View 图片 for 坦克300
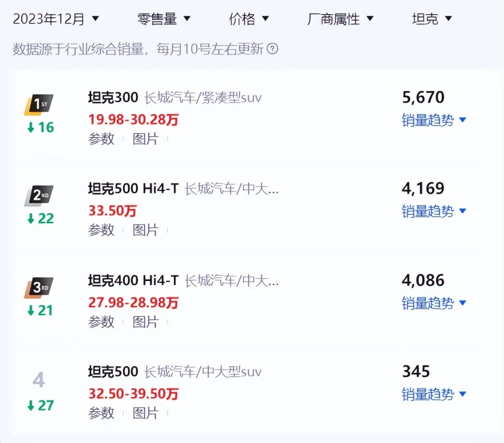This screenshot has height=443, width=504. [146, 139]
